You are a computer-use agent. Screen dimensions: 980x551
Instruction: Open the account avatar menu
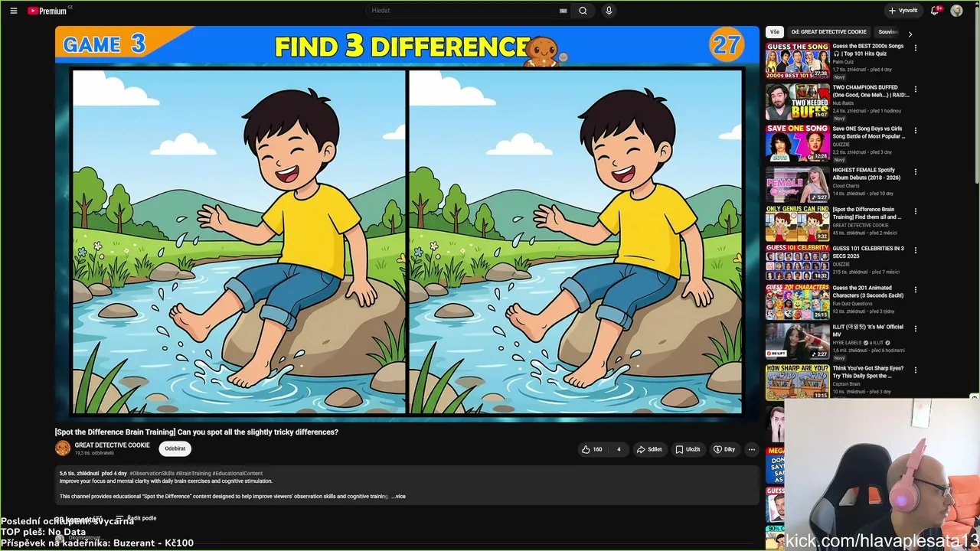[956, 11]
